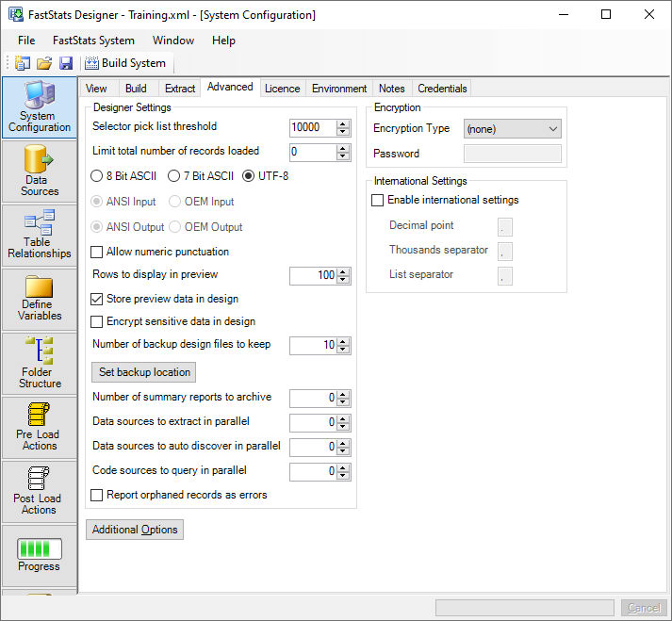Click the Open file folder toolbar icon

[44, 63]
